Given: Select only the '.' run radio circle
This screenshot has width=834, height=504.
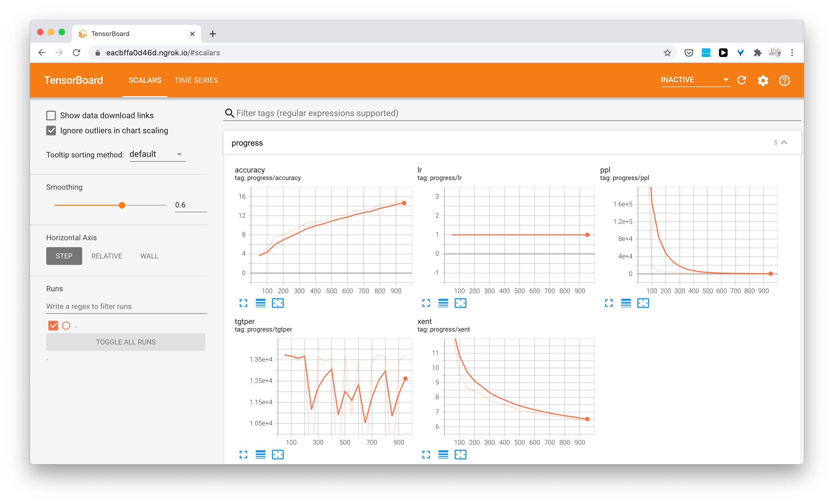Looking at the screenshot, I should point(66,326).
